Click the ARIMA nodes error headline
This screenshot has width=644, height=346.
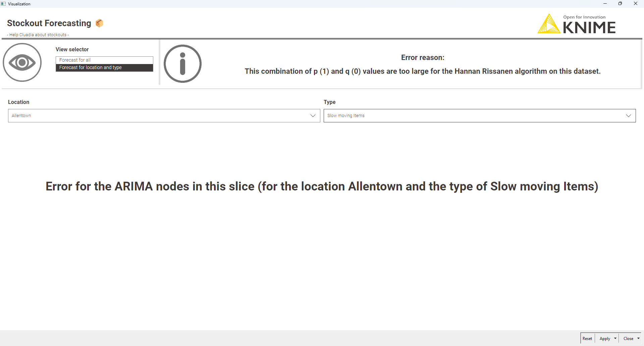pyautogui.click(x=322, y=186)
